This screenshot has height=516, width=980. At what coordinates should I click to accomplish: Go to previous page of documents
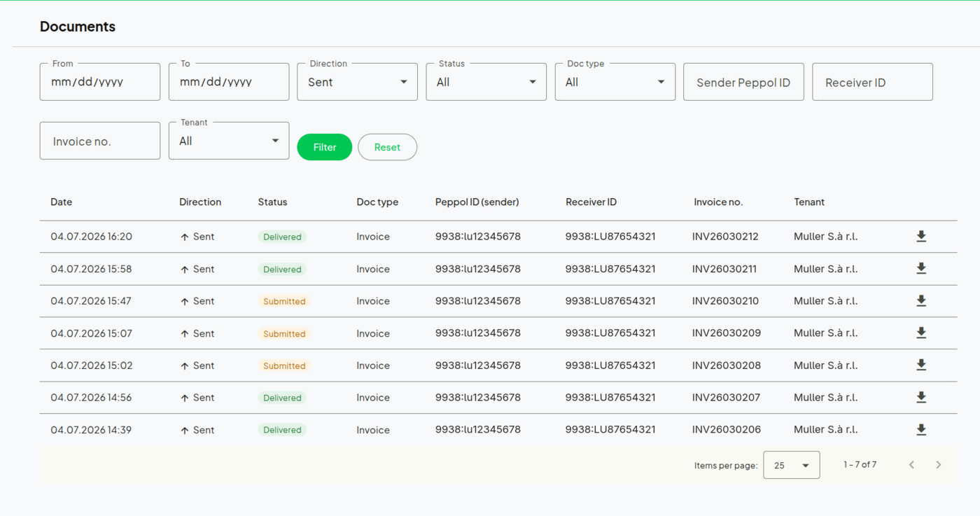tap(911, 465)
